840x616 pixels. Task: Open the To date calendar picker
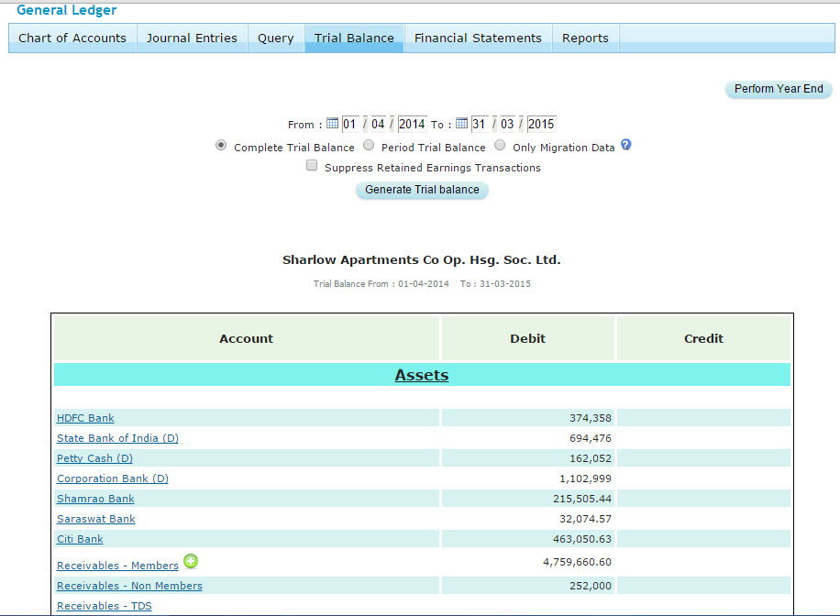pos(462,124)
